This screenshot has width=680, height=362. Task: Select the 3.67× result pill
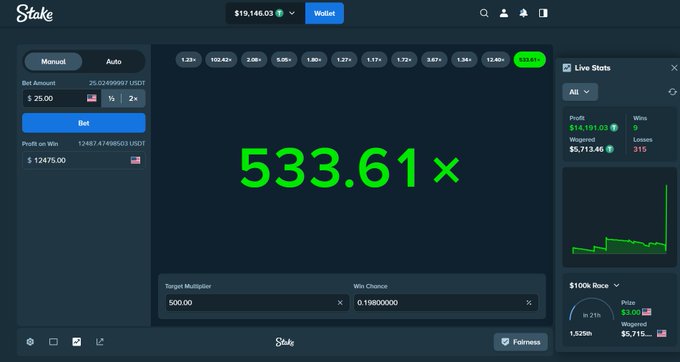(x=434, y=60)
